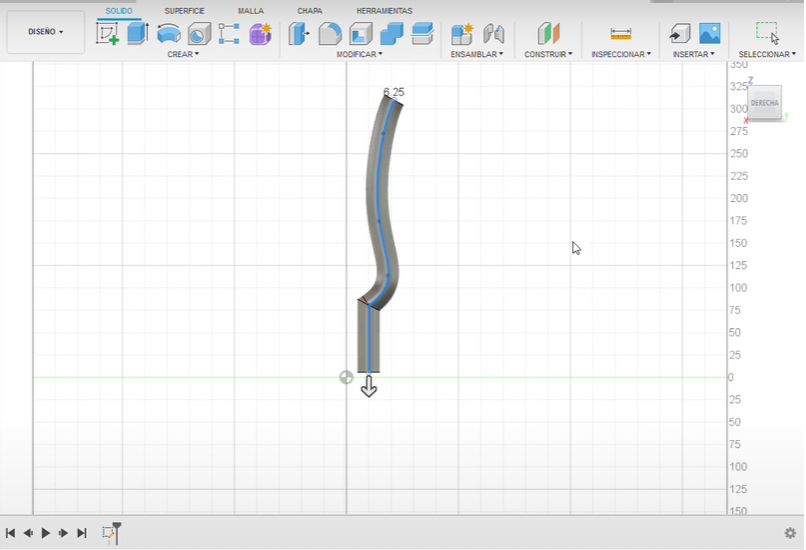Click the Joint icon

click(x=493, y=34)
